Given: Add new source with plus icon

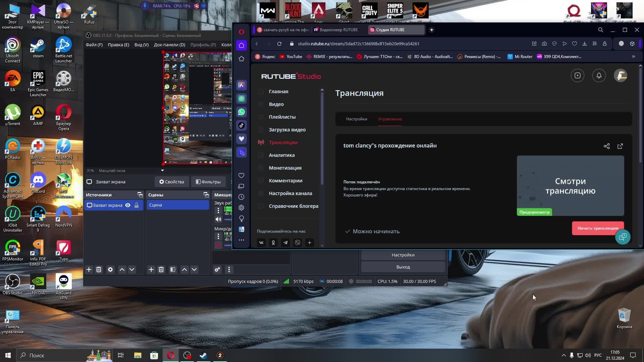Looking at the screenshot, I should click(89, 269).
